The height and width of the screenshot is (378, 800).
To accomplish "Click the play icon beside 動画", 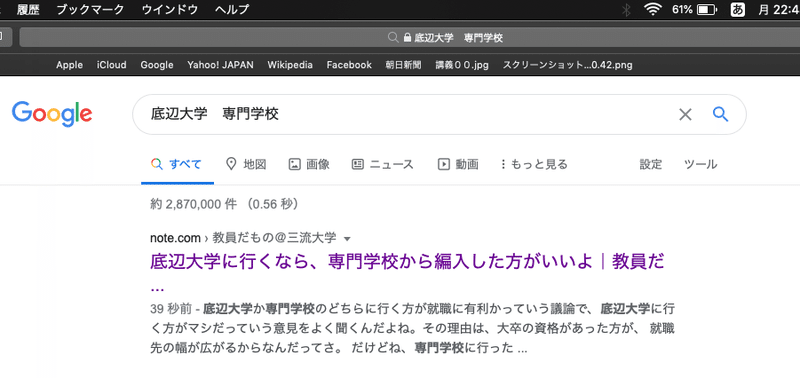I will point(443,164).
